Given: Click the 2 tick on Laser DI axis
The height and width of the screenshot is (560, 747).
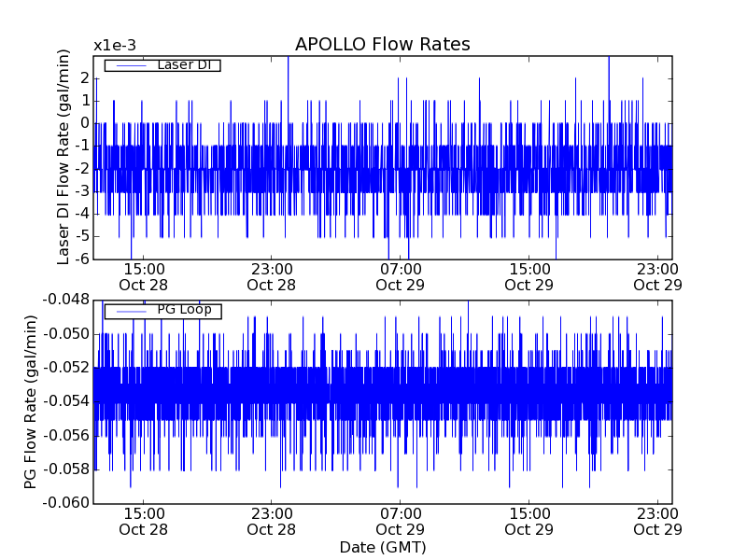Looking at the screenshot, I should coord(84,77).
